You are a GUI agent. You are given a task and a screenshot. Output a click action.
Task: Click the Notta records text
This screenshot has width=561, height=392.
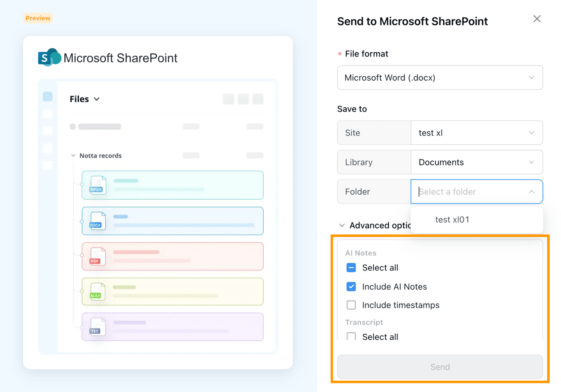pos(101,156)
